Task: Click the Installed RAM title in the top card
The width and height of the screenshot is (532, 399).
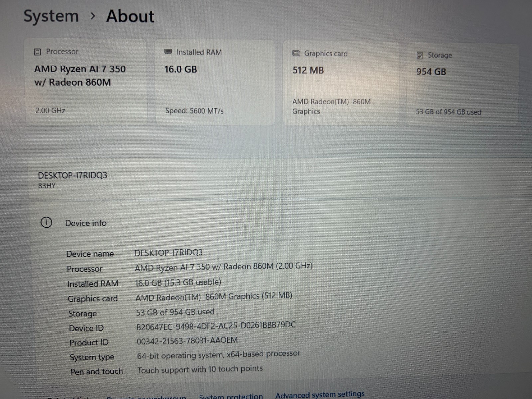Action: [199, 52]
